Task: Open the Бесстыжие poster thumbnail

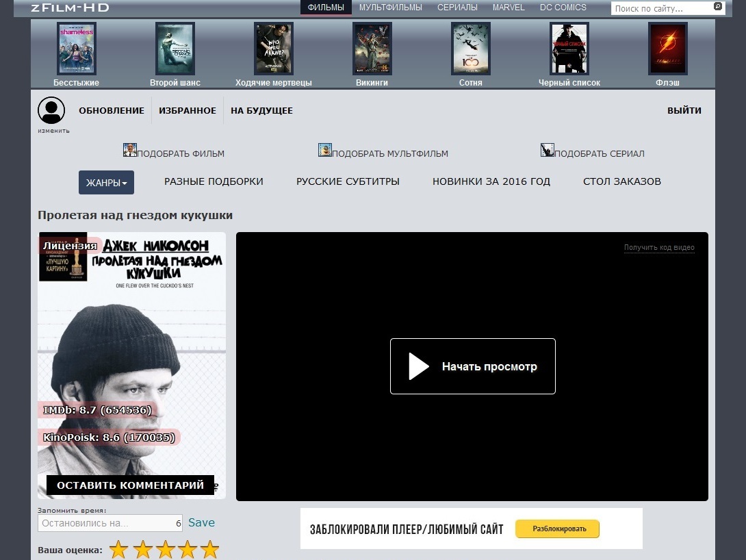Action: 77,49
